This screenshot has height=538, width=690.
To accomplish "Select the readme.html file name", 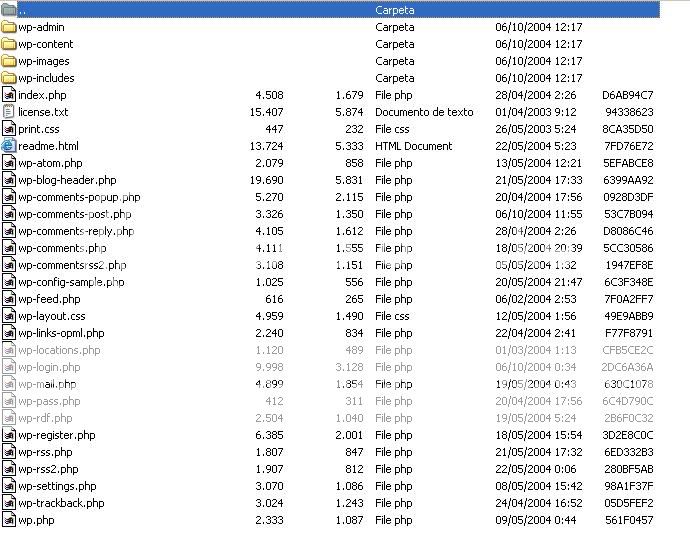I will [x=48, y=146].
